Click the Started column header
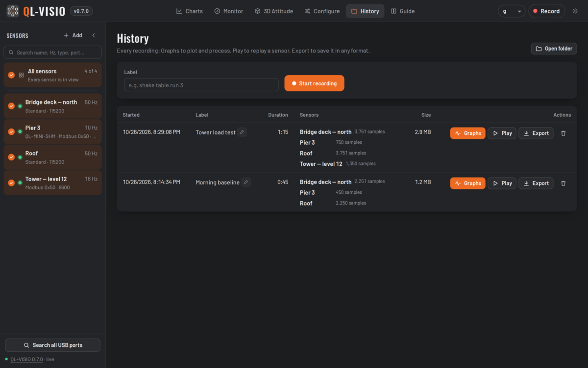Screen dimensions: 588x368 tap(131, 115)
